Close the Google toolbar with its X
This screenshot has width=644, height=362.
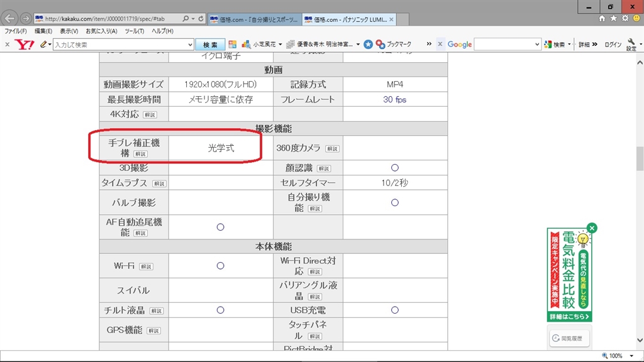point(440,44)
